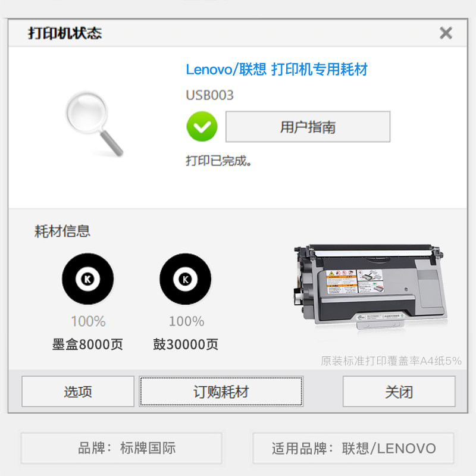This screenshot has width=476, height=476.
Task: Click the 100% level under 鼓
Action: (186, 321)
